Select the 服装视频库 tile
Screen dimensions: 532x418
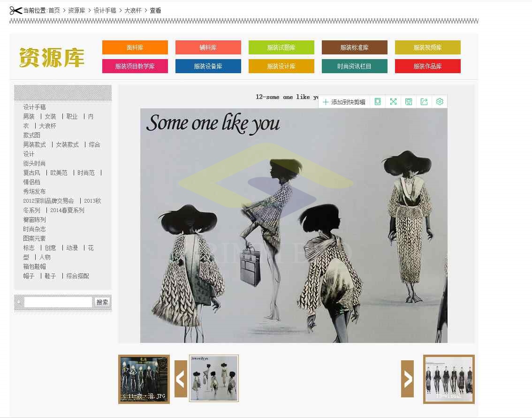click(427, 47)
